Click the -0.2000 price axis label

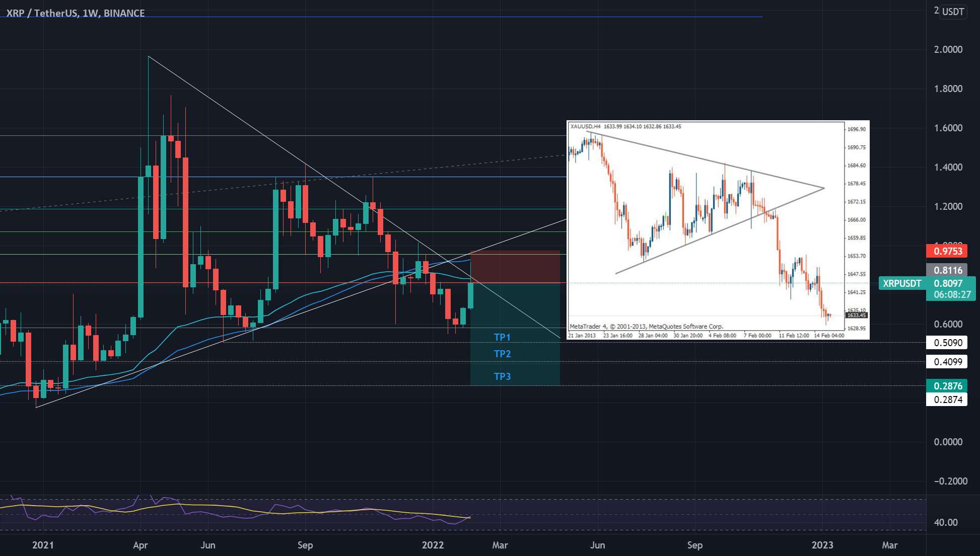pos(950,481)
